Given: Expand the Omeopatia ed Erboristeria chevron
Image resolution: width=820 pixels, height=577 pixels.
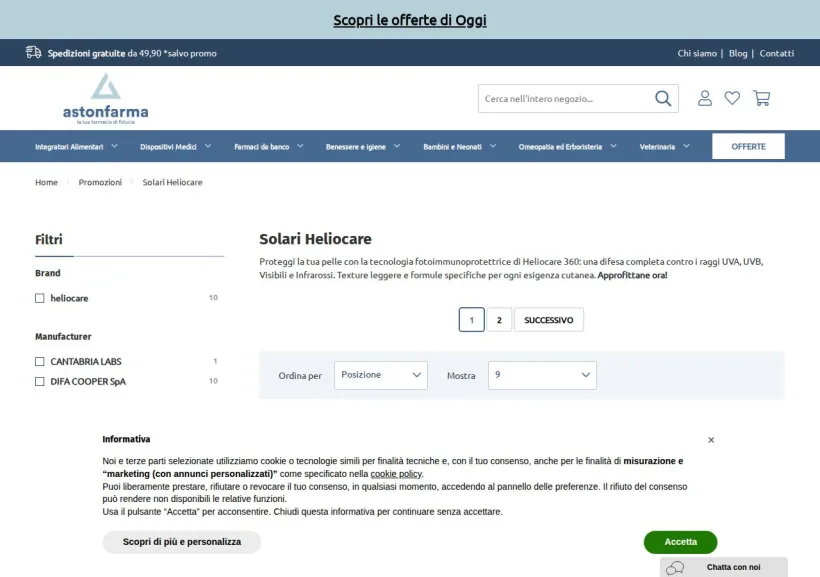Looking at the screenshot, I should 613,146.
